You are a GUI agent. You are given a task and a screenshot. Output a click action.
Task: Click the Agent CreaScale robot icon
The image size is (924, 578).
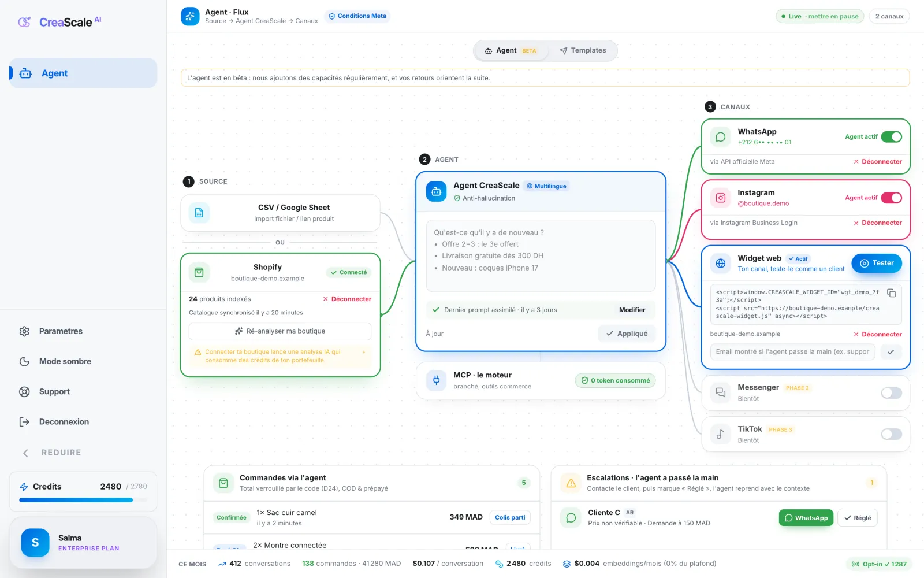point(437,191)
